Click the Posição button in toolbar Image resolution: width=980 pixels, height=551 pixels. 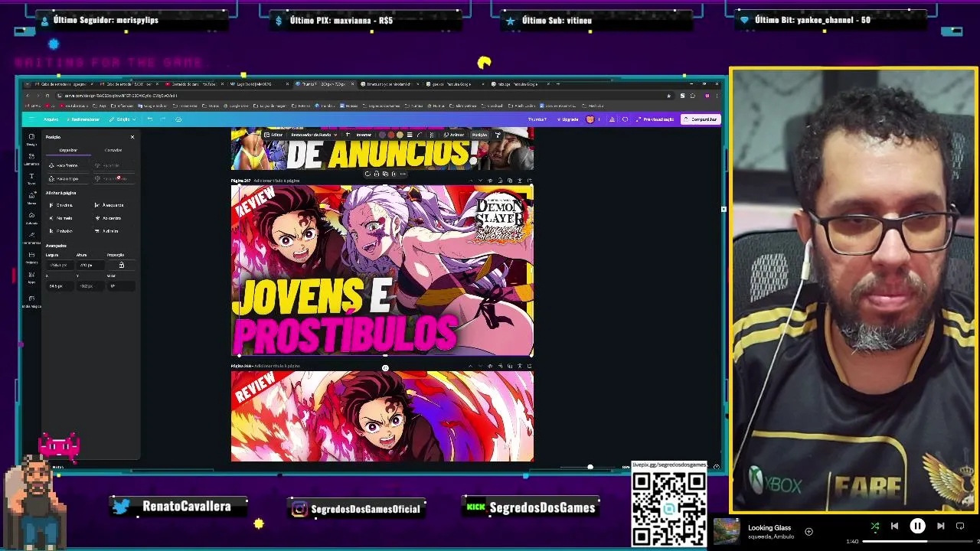(x=480, y=135)
